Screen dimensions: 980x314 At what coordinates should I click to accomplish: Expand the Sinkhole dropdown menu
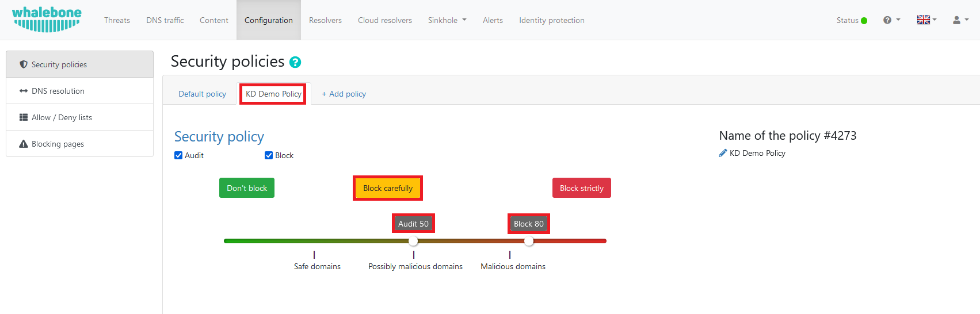(447, 20)
